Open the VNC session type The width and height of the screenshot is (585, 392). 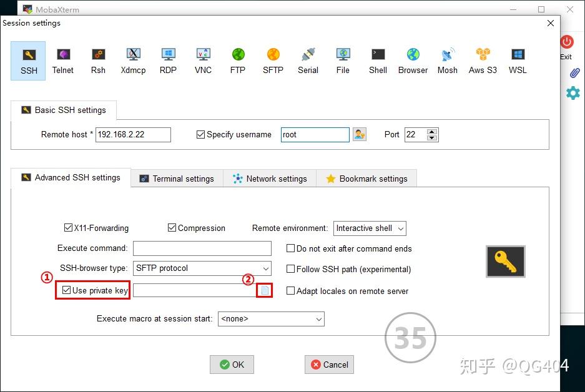point(203,60)
